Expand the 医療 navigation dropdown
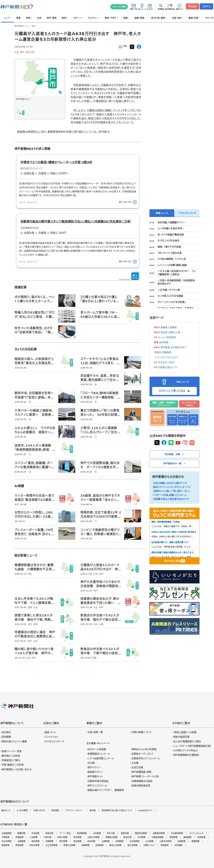This screenshot has width=214, height=868. tap(126, 18)
